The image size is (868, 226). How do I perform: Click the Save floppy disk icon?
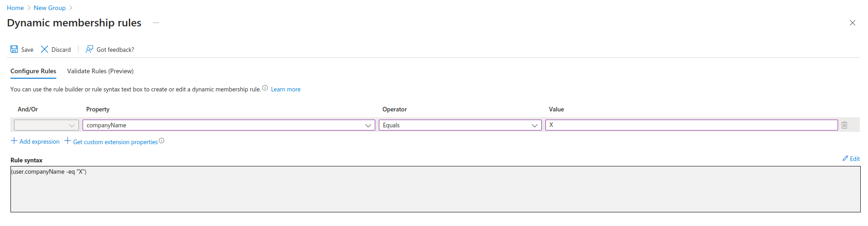coord(14,49)
